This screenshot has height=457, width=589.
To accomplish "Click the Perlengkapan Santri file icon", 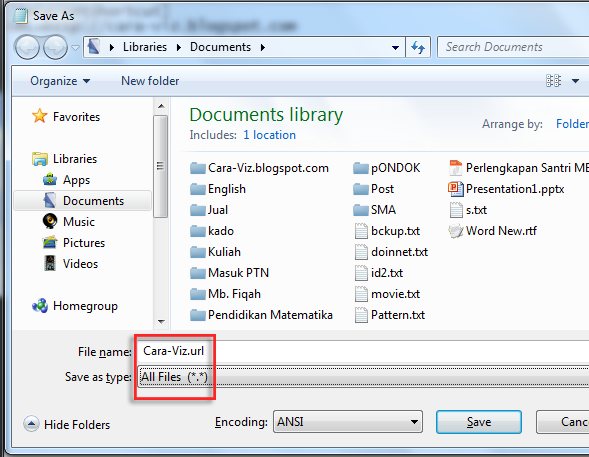I will click(456, 168).
